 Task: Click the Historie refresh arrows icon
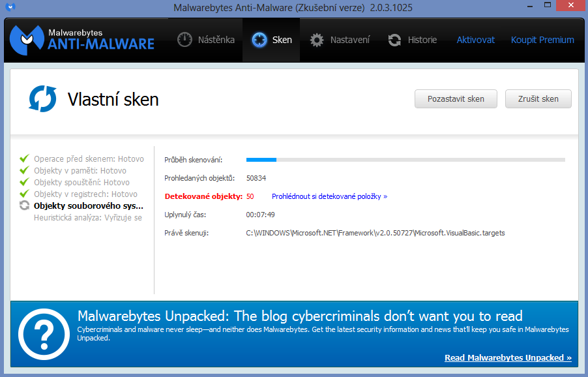pos(394,40)
